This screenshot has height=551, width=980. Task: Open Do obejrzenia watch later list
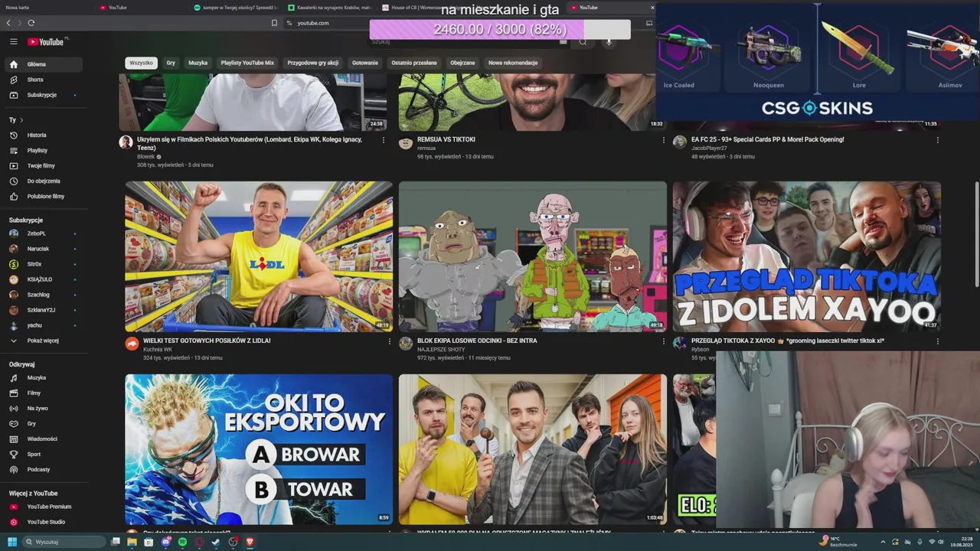coord(44,181)
